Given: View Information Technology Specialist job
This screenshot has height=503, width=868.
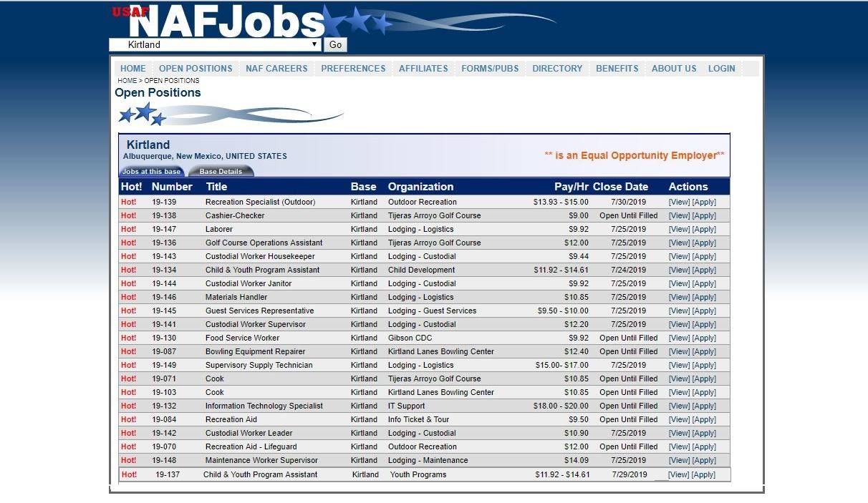Looking at the screenshot, I should point(679,406).
